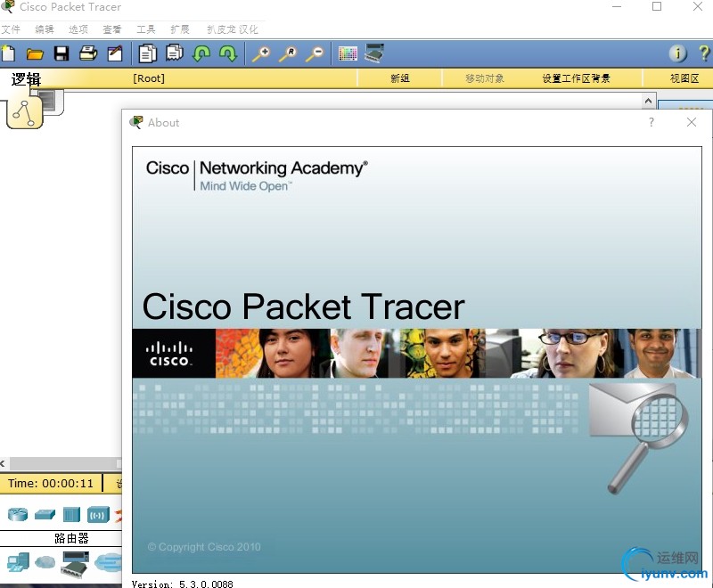Viewport: 713px width, 588px height.
Task: Select the Wireless Devices category icon
Action: 98,514
